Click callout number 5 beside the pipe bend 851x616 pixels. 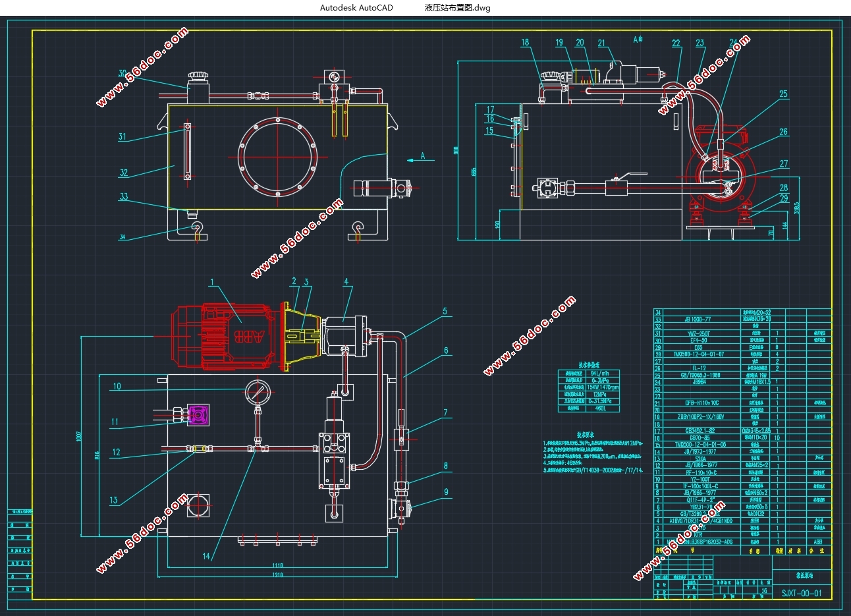click(x=445, y=311)
